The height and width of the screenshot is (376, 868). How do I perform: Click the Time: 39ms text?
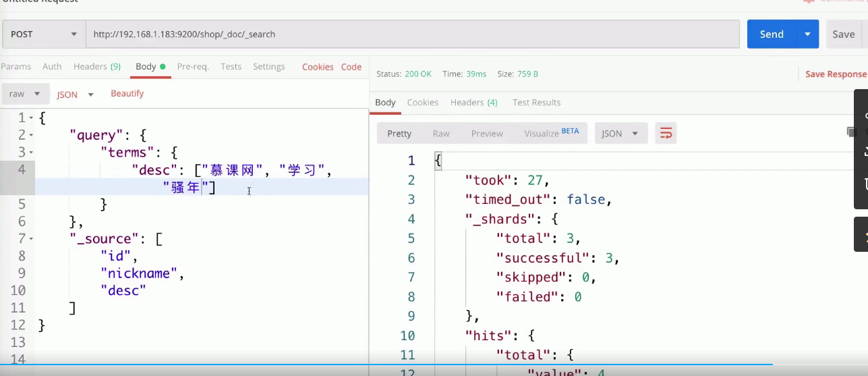pyautogui.click(x=464, y=74)
